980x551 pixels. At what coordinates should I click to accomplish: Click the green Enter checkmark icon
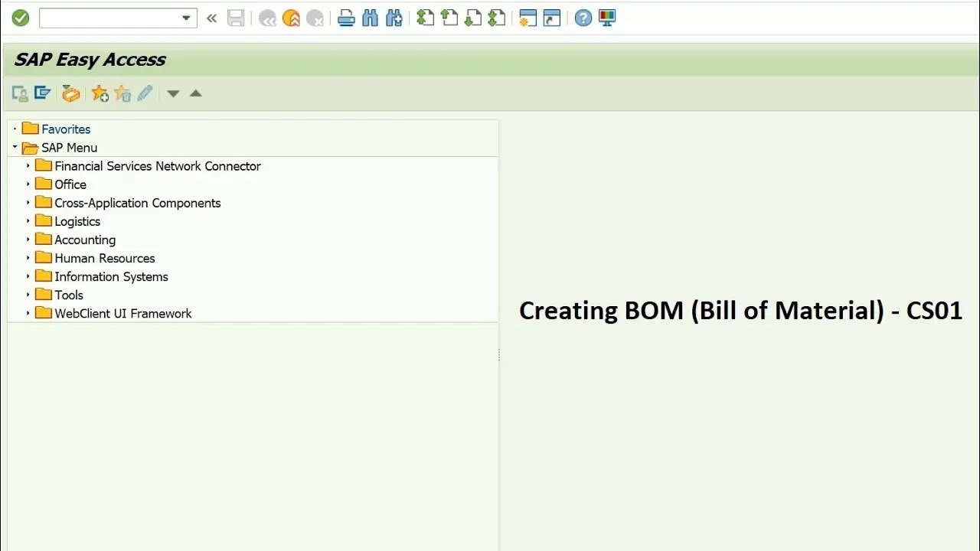(x=21, y=18)
